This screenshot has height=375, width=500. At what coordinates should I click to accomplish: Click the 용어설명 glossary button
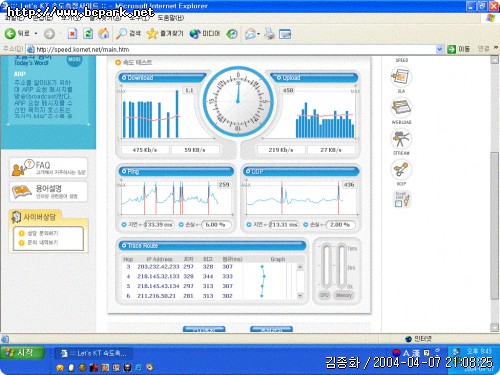pos(49,192)
